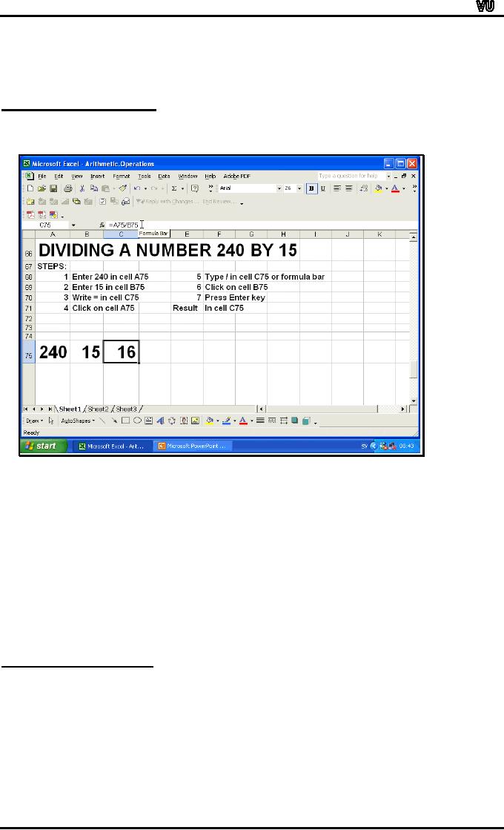Open the AutoShapes dropdown
The height and width of the screenshot is (830, 504).
pos(78,421)
